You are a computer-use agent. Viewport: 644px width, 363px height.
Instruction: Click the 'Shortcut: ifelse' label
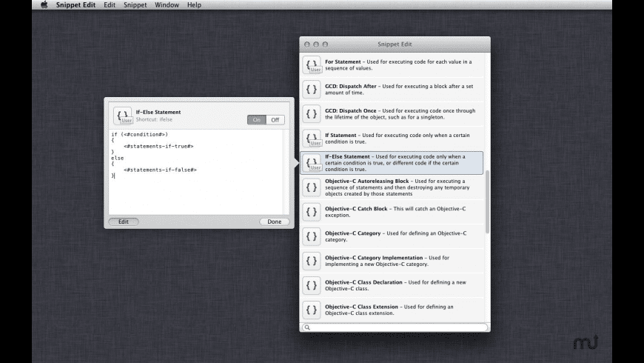coord(154,119)
